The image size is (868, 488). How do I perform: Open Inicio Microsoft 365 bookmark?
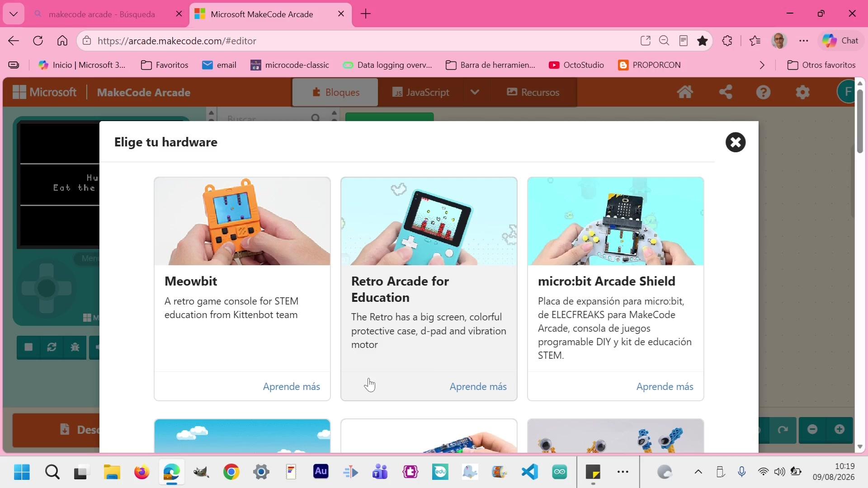[82, 65]
